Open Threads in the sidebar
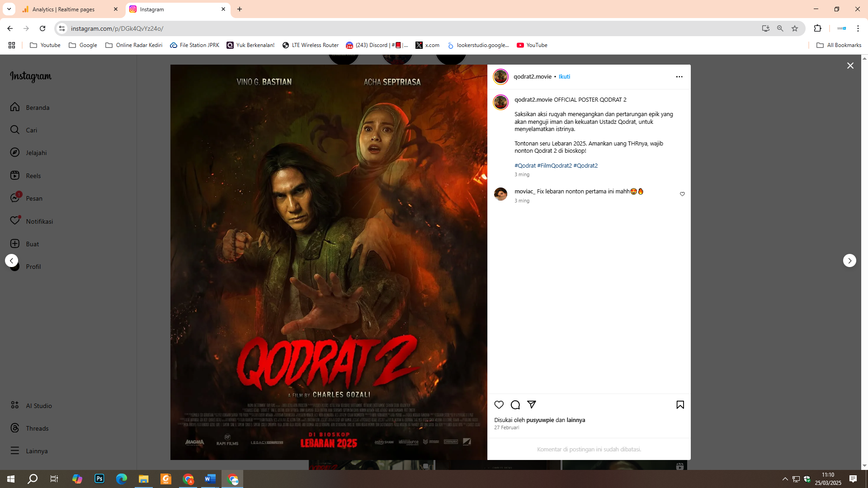Image resolution: width=868 pixels, height=488 pixels. [x=29, y=428]
